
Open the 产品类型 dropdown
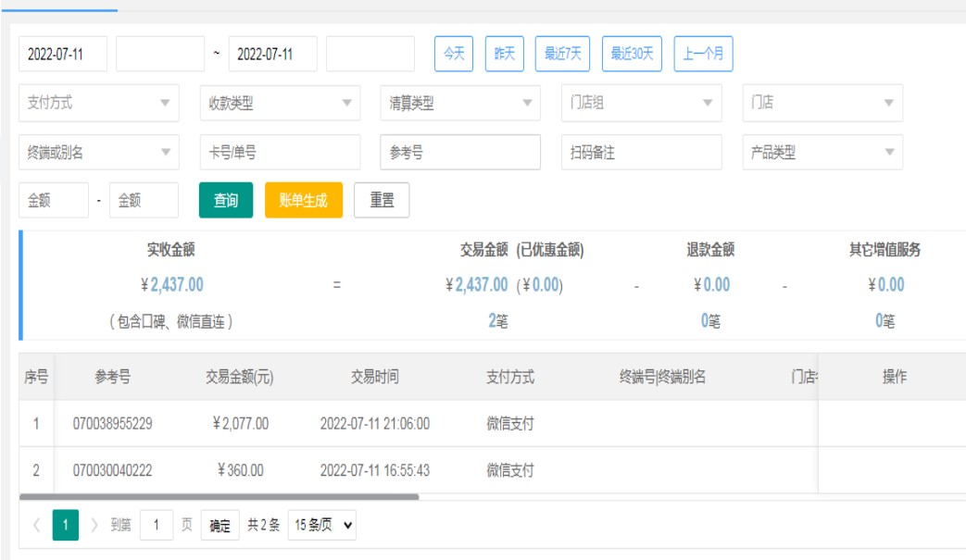[x=822, y=153]
